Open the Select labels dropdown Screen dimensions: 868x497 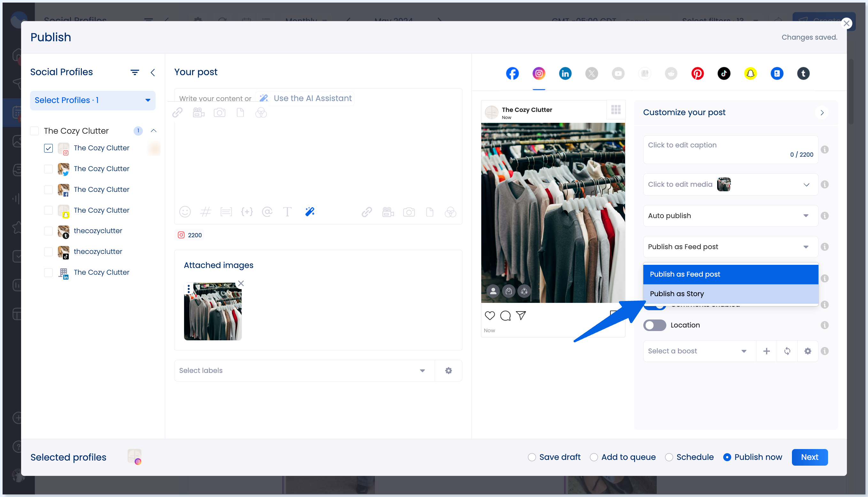pos(304,371)
